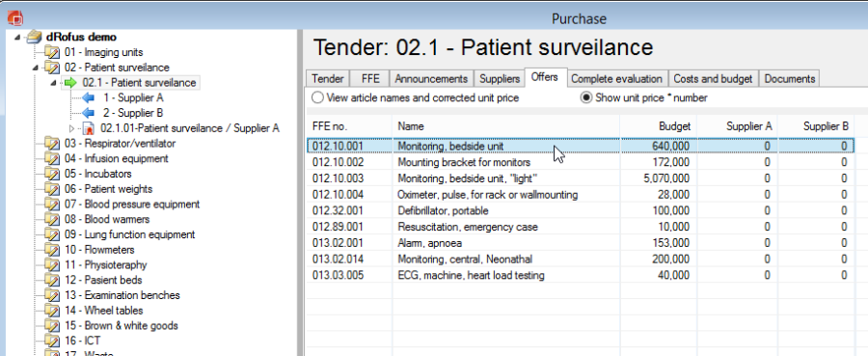The image size is (868, 356).
Task: Click the blue arrow icon beside Supplier B
Action: pyautogui.click(x=88, y=113)
